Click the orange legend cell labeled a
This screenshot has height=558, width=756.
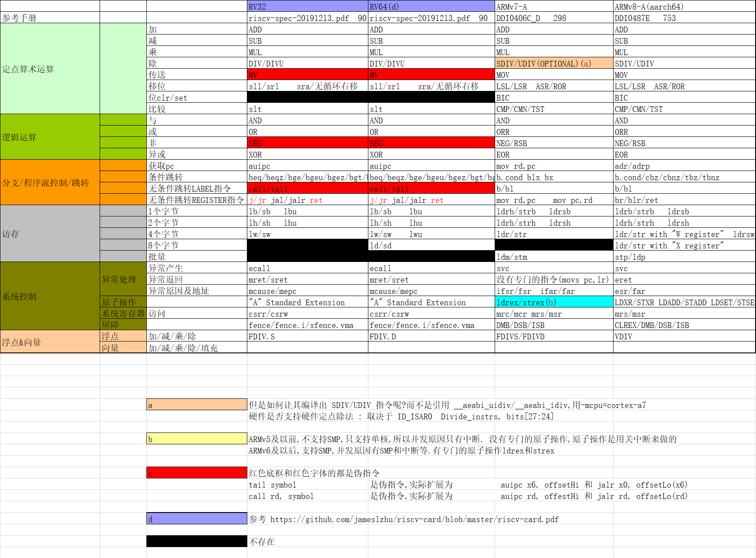(196, 405)
